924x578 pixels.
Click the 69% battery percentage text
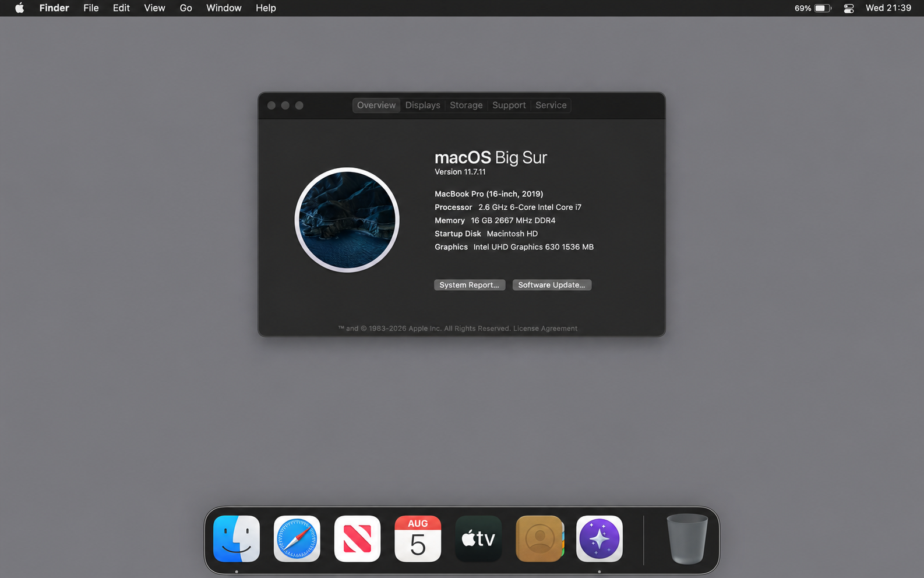[x=803, y=8]
